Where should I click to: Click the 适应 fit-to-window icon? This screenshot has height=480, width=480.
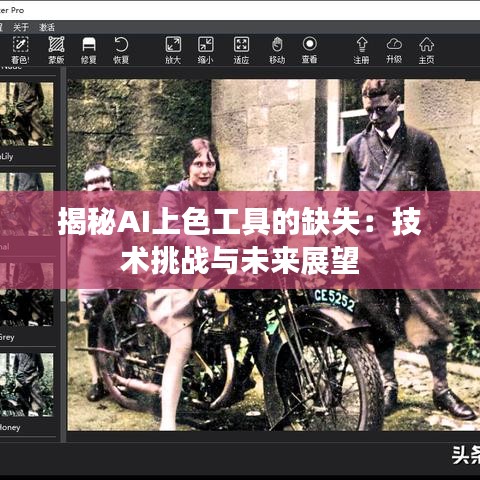[241, 44]
